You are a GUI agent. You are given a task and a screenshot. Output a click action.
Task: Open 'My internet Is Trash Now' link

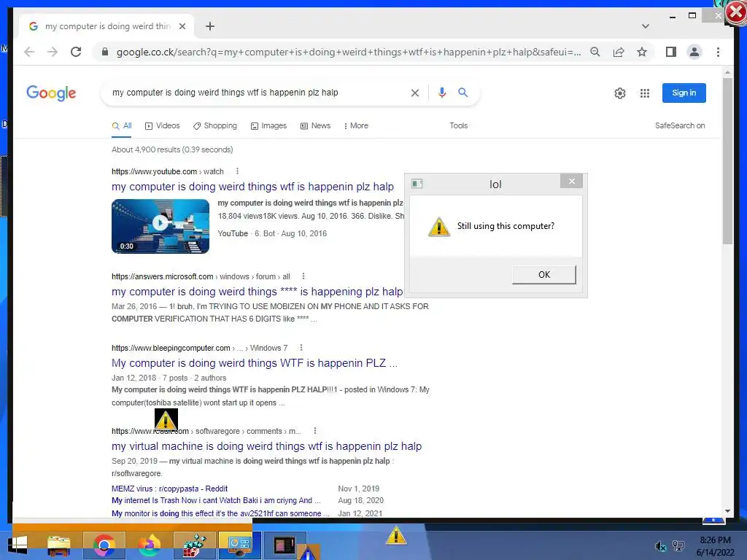pos(216,500)
